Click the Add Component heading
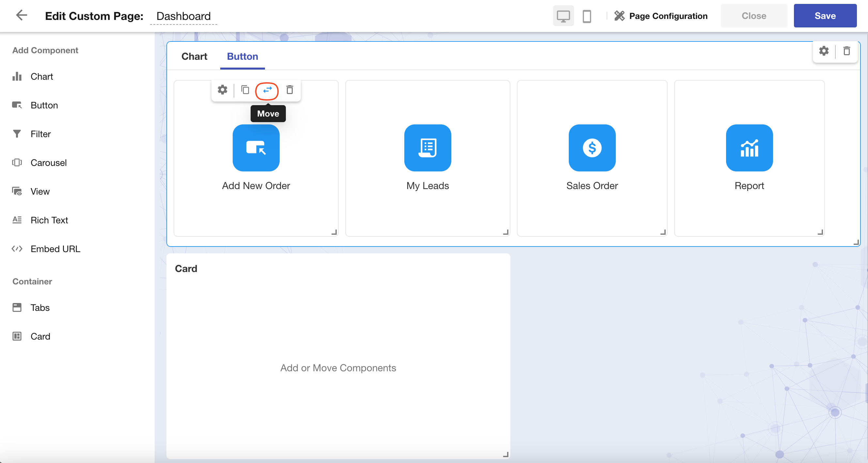The image size is (868, 463). coord(45,50)
